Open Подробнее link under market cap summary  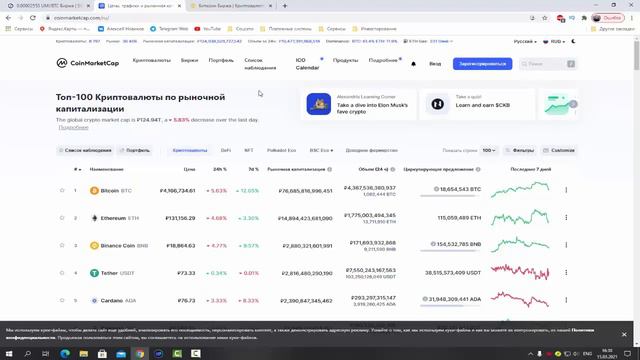pos(73,127)
